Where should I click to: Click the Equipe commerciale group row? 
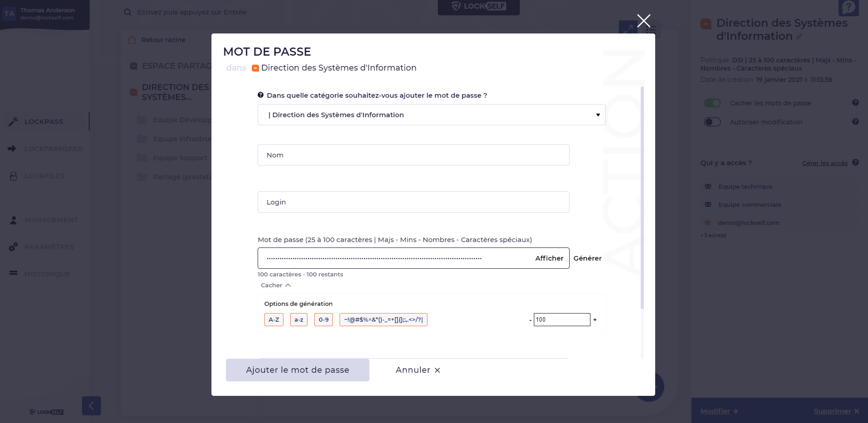(x=779, y=204)
